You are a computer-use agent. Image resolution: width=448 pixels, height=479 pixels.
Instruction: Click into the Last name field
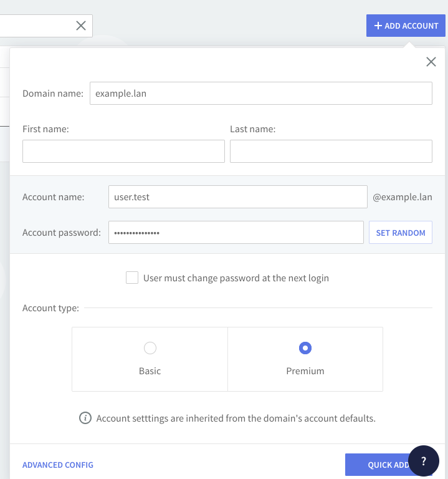click(x=331, y=151)
